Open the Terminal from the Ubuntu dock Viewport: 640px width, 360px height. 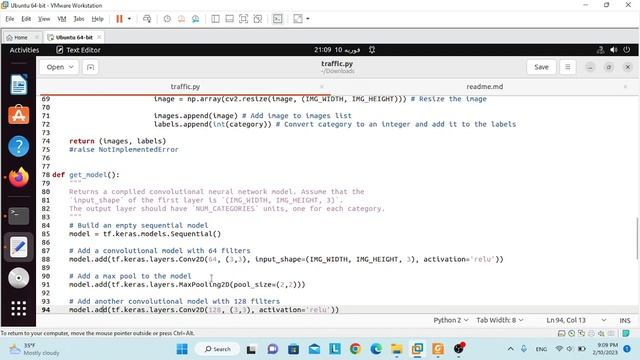pyautogui.click(x=18, y=216)
